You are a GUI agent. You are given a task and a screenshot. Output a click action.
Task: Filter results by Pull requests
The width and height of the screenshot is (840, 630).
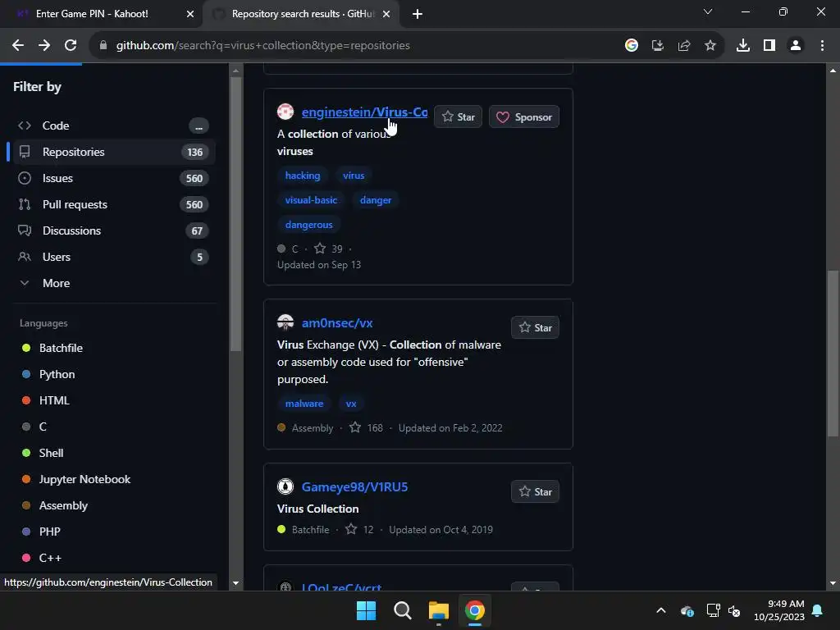tap(112, 204)
